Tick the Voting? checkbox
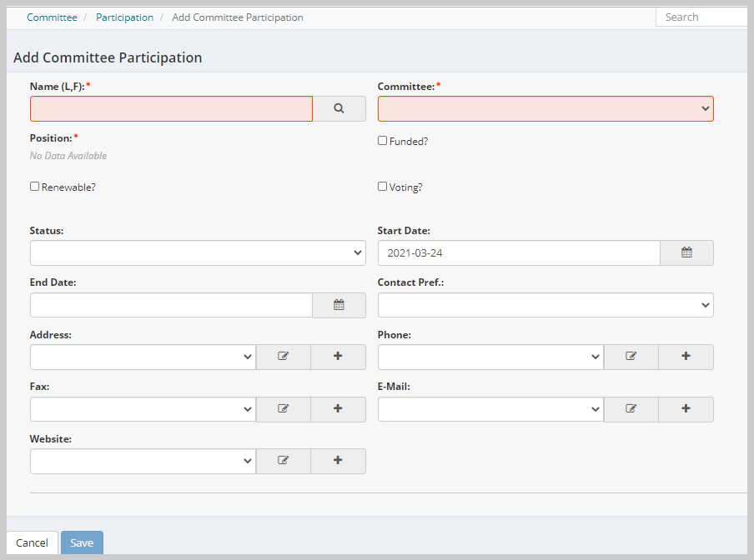This screenshot has width=754, height=560. point(382,187)
